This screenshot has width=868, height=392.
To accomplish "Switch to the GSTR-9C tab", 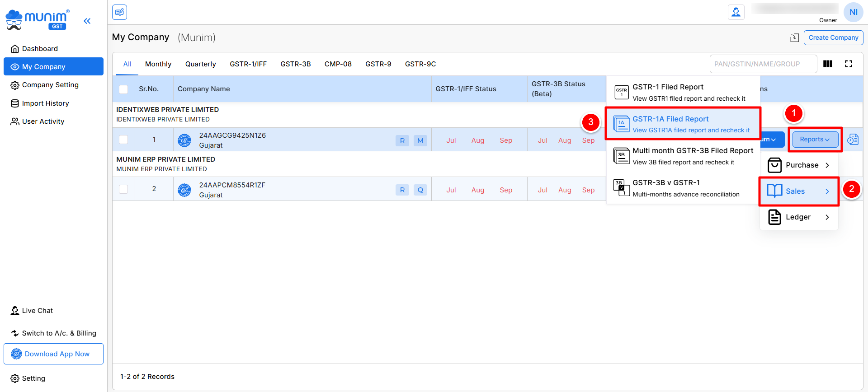I will click(x=420, y=64).
